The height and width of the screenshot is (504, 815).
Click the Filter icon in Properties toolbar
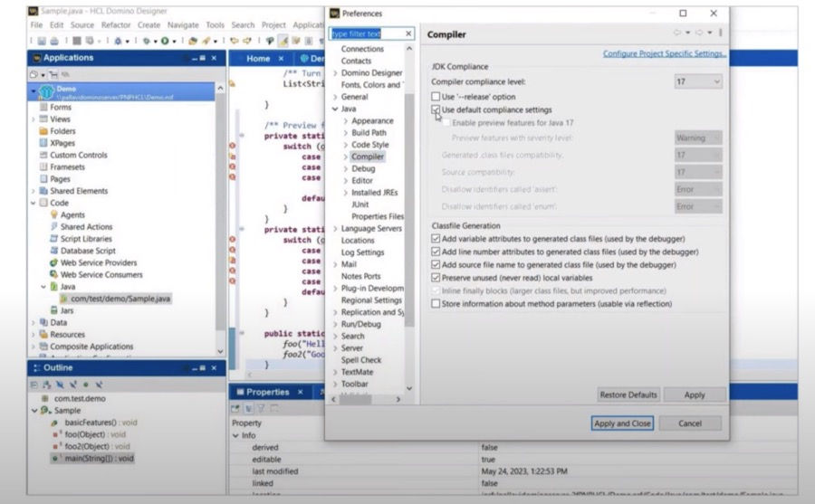[262, 408]
